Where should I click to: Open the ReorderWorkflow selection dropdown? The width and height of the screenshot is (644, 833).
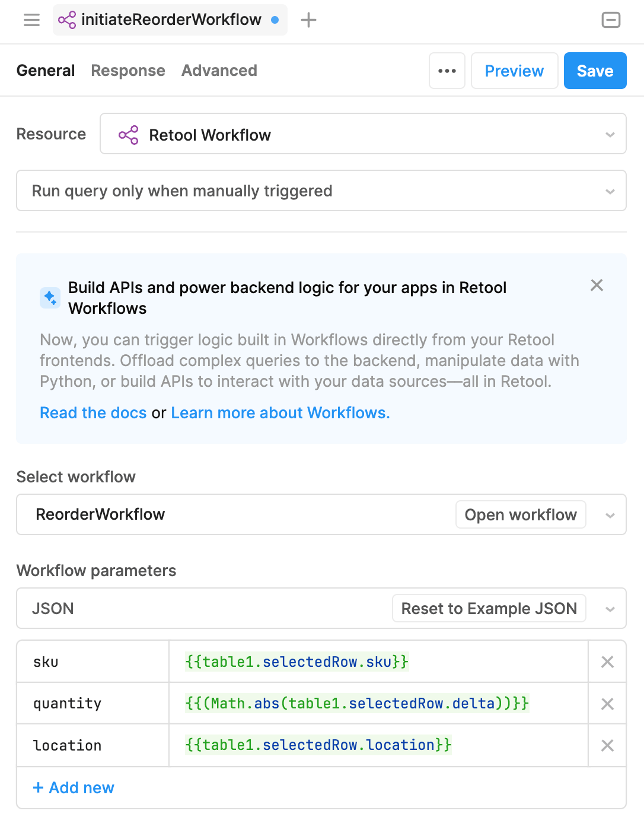click(321, 514)
